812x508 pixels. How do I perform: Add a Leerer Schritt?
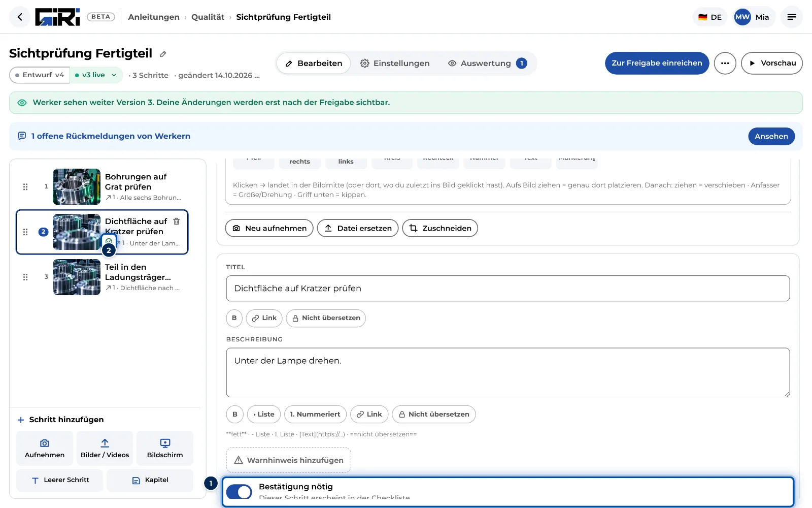click(x=60, y=480)
